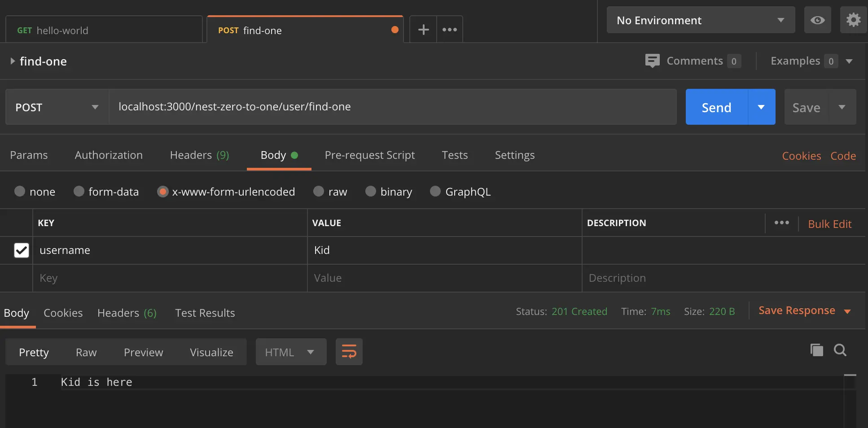The image size is (868, 428).
Task: Click the 'Kid is here' response line
Action: pyautogui.click(x=96, y=382)
